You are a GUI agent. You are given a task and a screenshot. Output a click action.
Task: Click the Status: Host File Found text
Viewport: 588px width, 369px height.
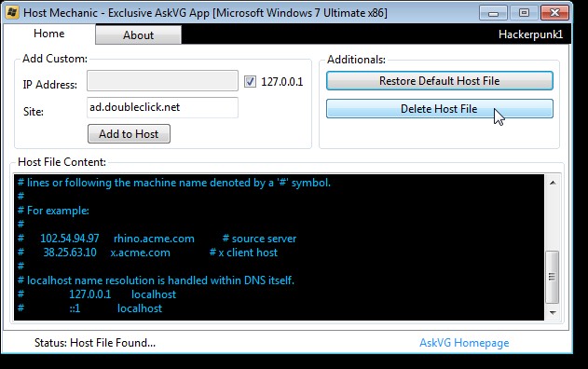pyautogui.click(x=95, y=343)
